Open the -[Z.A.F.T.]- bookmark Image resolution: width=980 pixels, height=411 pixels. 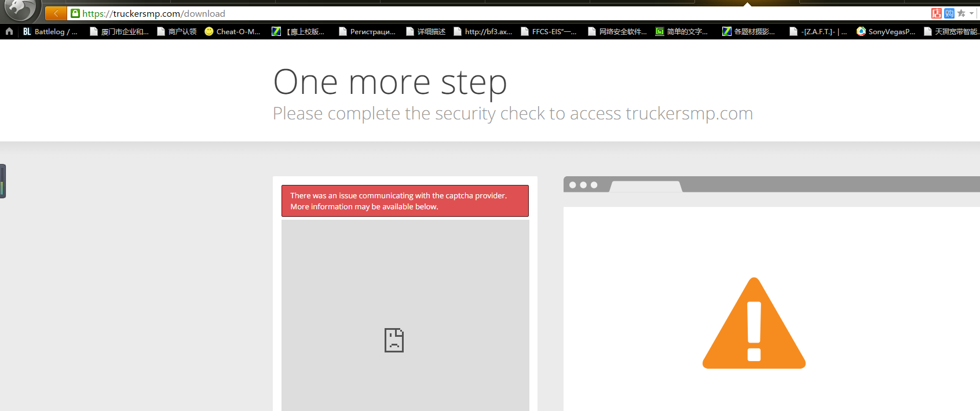pyautogui.click(x=818, y=31)
